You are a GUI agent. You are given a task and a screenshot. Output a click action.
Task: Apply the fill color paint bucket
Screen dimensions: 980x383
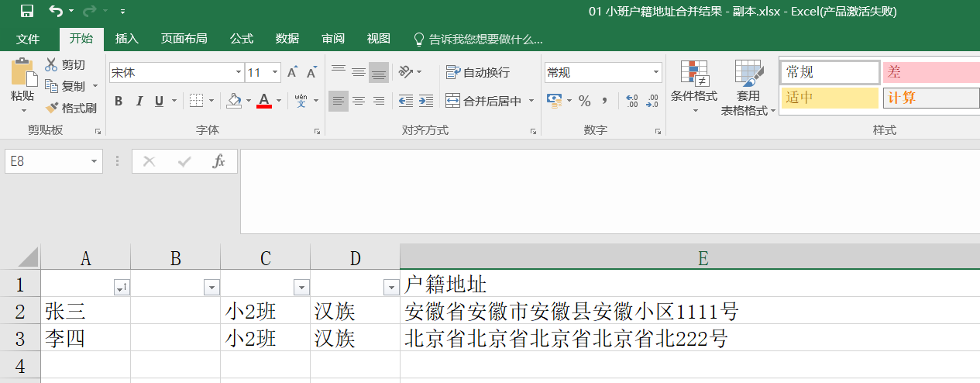tap(234, 101)
